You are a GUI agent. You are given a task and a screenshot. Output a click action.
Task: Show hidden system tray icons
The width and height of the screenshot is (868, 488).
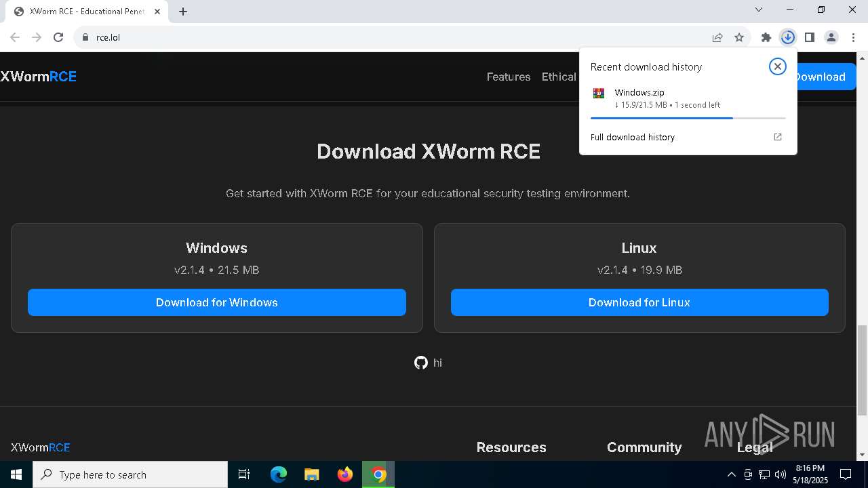click(731, 474)
